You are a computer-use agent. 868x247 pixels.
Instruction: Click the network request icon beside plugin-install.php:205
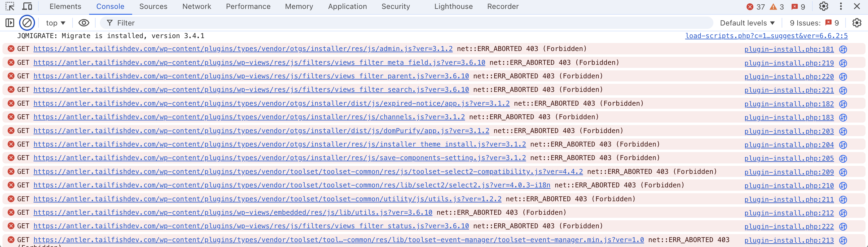pyautogui.click(x=843, y=159)
